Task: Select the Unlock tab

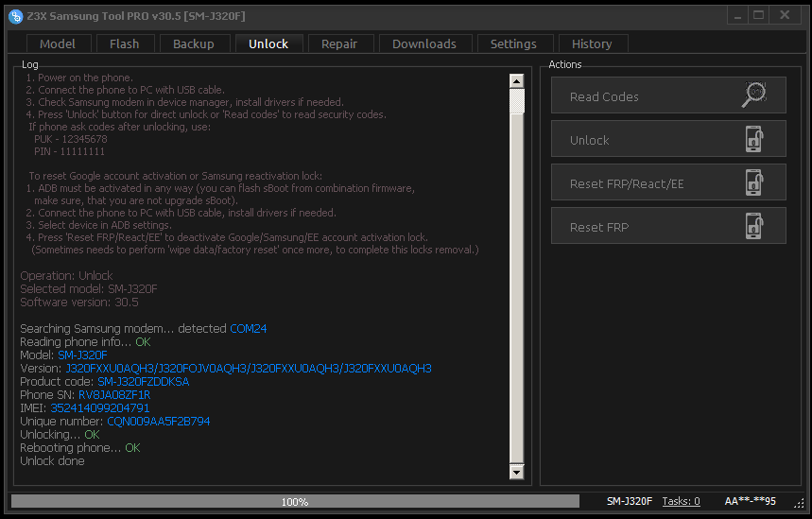Action: click(268, 44)
